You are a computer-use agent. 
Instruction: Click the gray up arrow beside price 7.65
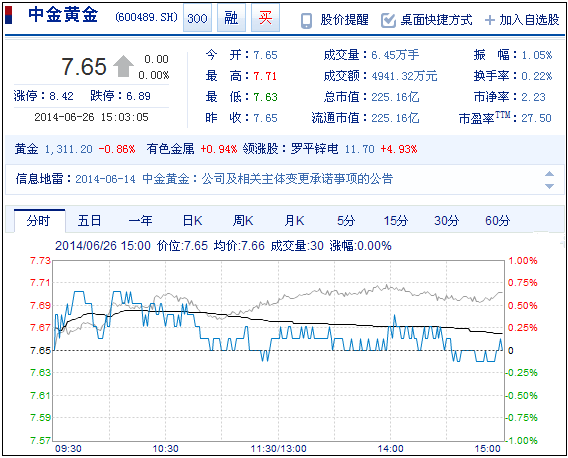click(123, 66)
